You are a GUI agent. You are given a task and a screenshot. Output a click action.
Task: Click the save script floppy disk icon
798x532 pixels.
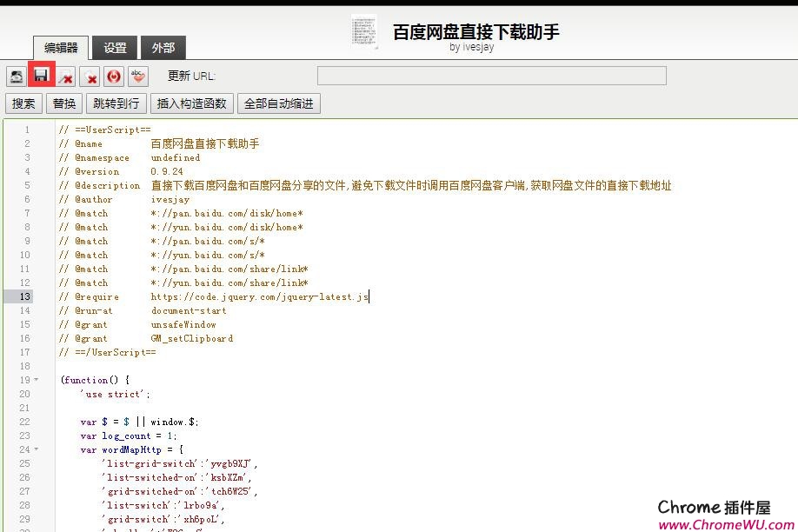pyautogui.click(x=41, y=76)
